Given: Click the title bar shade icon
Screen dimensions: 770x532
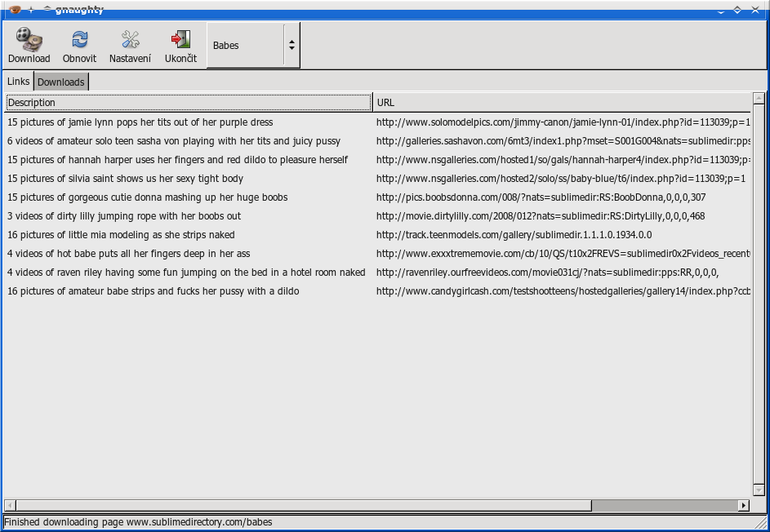Looking at the screenshot, I should click(x=47, y=9).
